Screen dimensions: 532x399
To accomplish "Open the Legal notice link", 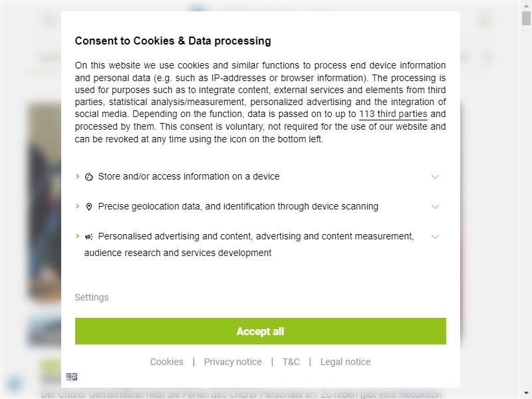I will [x=345, y=362].
